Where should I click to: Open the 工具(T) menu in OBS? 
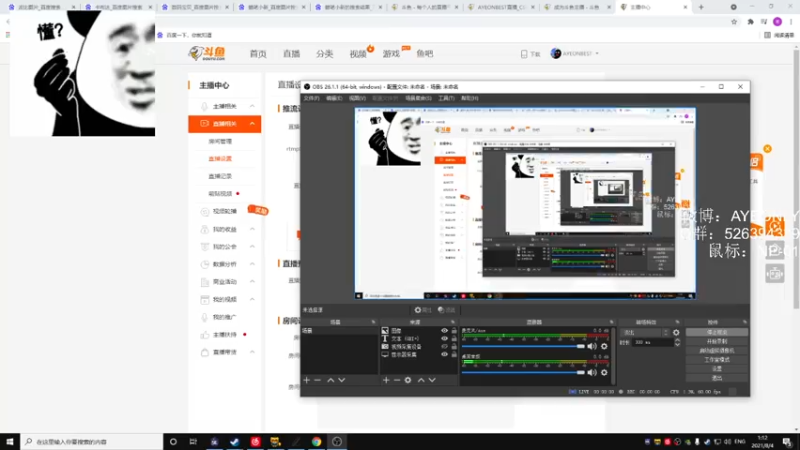(446, 98)
